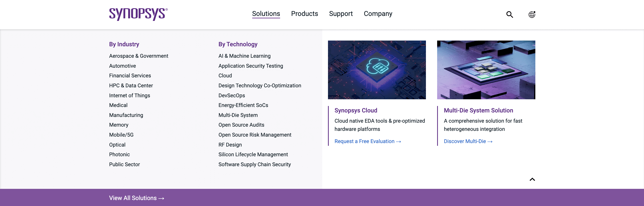Select Mobile/5G link
This screenshot has width=644, height=206.
point(121,135)
